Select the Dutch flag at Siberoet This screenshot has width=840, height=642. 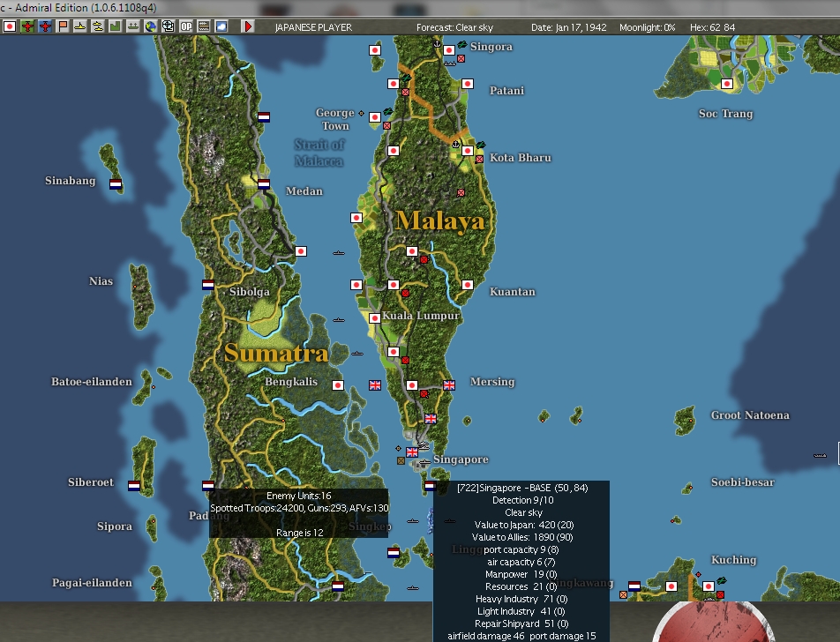(x=134, y=486)
